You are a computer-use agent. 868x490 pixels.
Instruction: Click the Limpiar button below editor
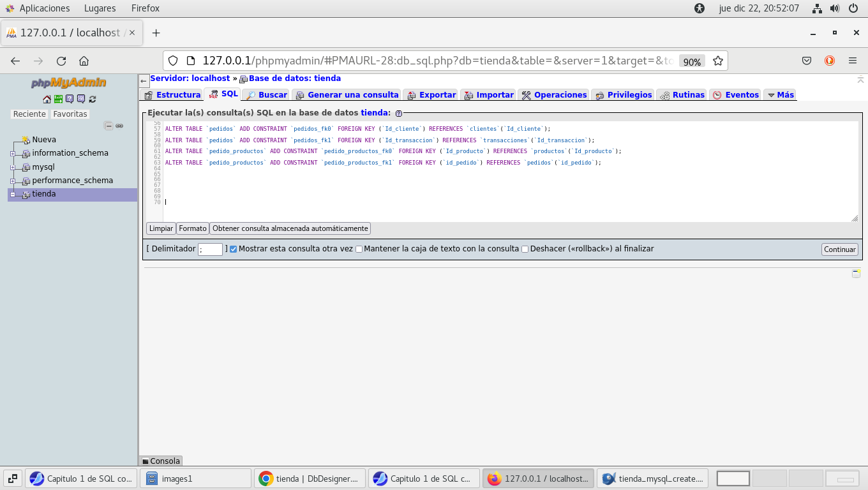161,228
